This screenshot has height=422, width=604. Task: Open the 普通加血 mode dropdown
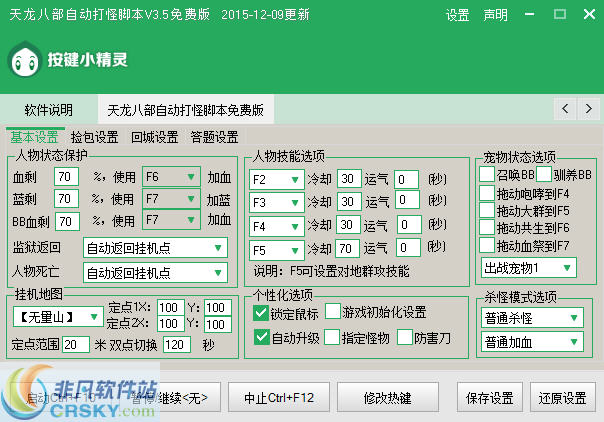532,342
